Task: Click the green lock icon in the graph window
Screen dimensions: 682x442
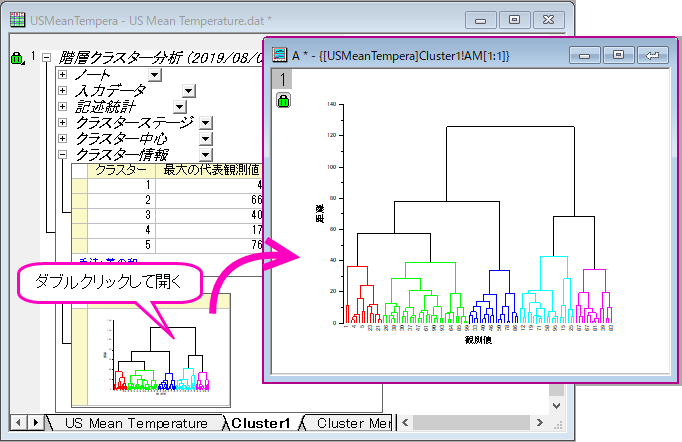Action: (x=284, y=100)
